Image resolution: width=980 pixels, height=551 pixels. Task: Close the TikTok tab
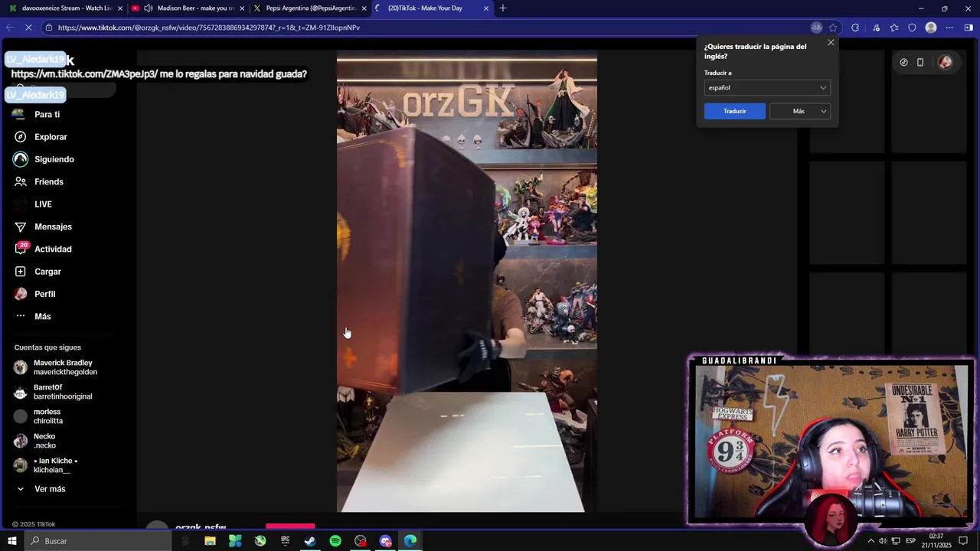tap(486, 8)
